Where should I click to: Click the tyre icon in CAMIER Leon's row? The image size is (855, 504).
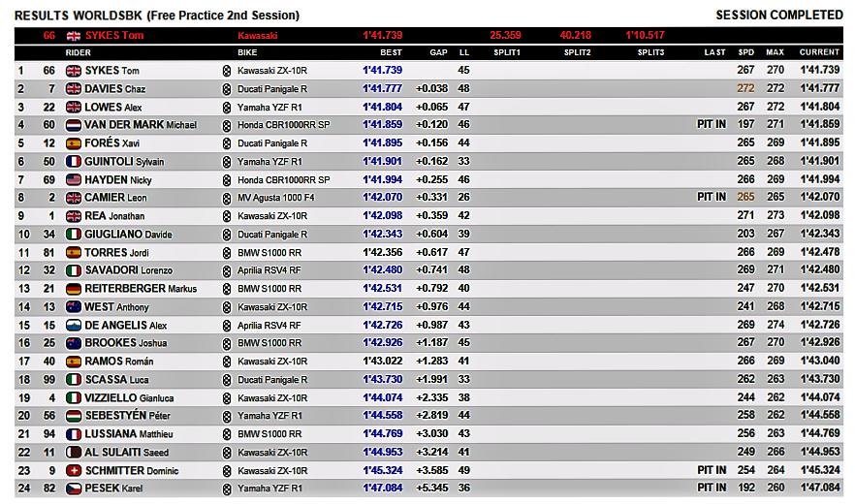click(227, 198)
